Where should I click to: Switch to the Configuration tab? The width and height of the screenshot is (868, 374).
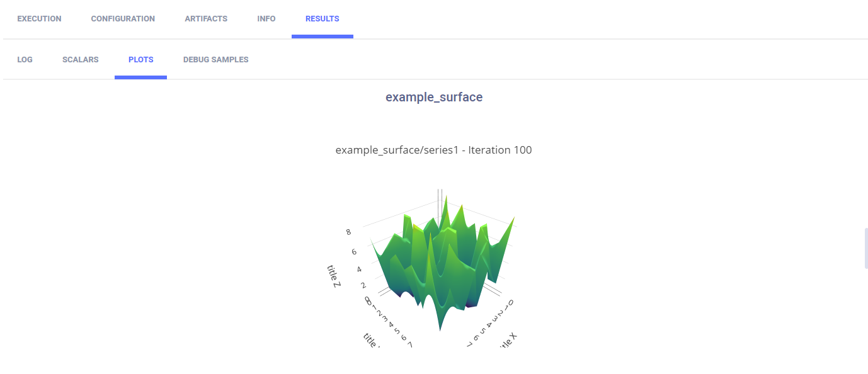click(123, 19)
